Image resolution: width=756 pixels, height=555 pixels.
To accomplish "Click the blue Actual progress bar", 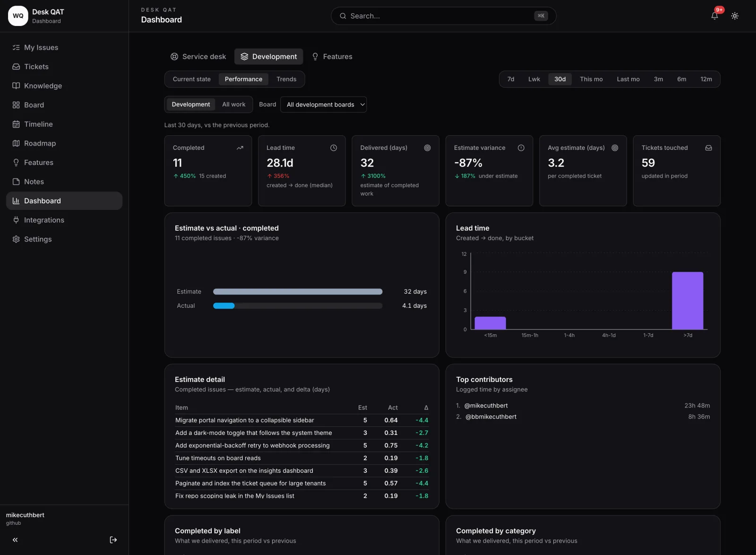I will 224,306.
